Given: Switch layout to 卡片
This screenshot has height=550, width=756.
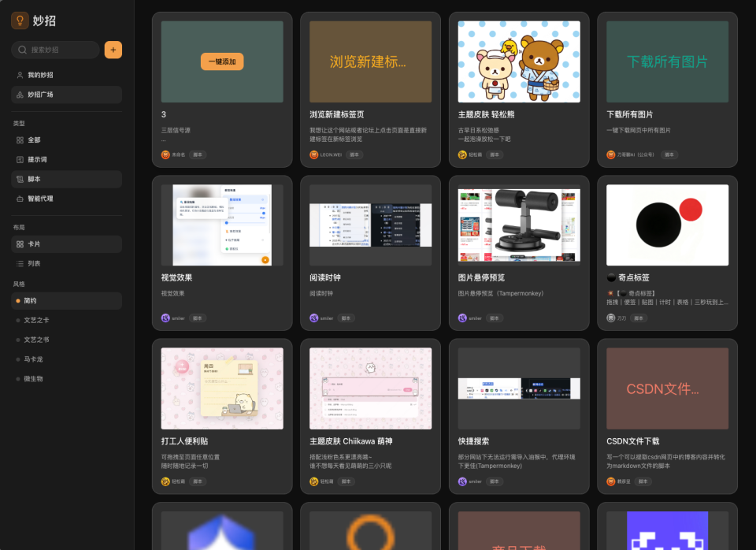Looking at the screenshot, I should tap(66, 244).
